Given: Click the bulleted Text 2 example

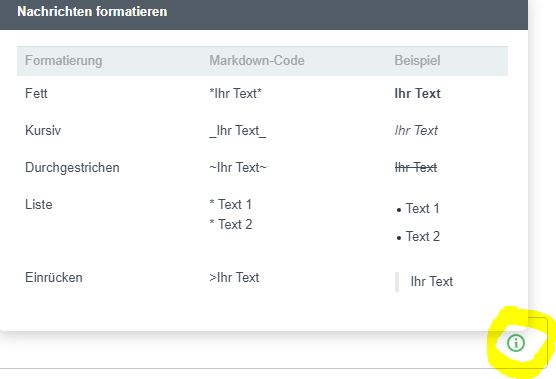Looking at the screenshot, I should tap(418, 236).
